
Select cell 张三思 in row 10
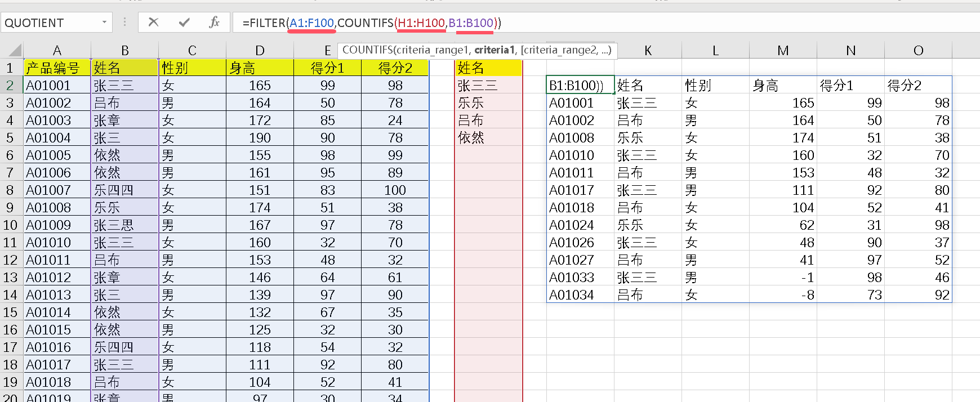coord(124,225)
